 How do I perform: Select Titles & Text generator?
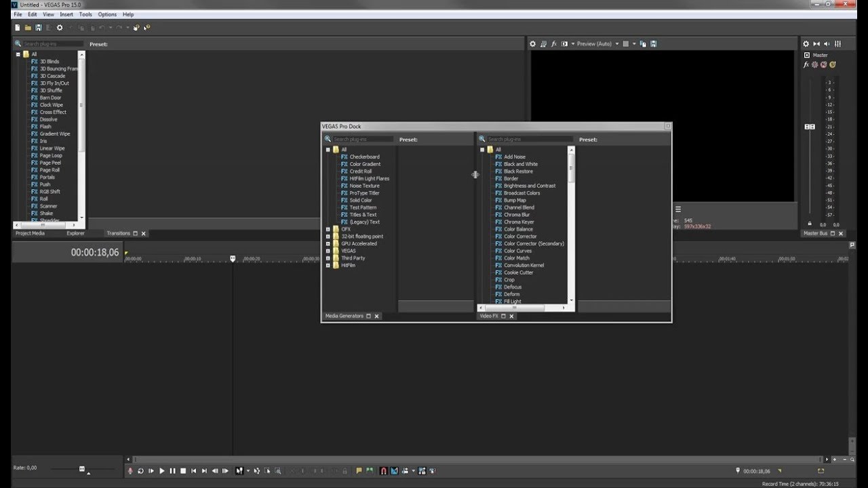coord(363,215)
